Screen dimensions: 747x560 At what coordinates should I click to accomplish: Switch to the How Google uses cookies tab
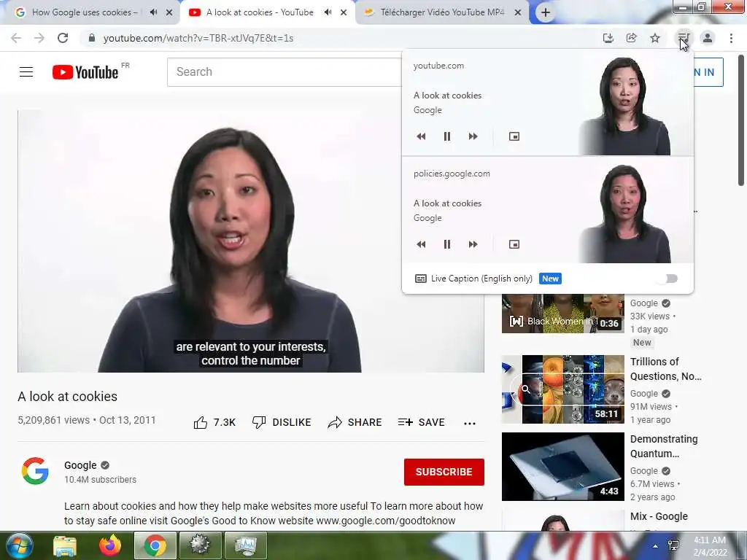pyautogui.click(x=85, y=12)
